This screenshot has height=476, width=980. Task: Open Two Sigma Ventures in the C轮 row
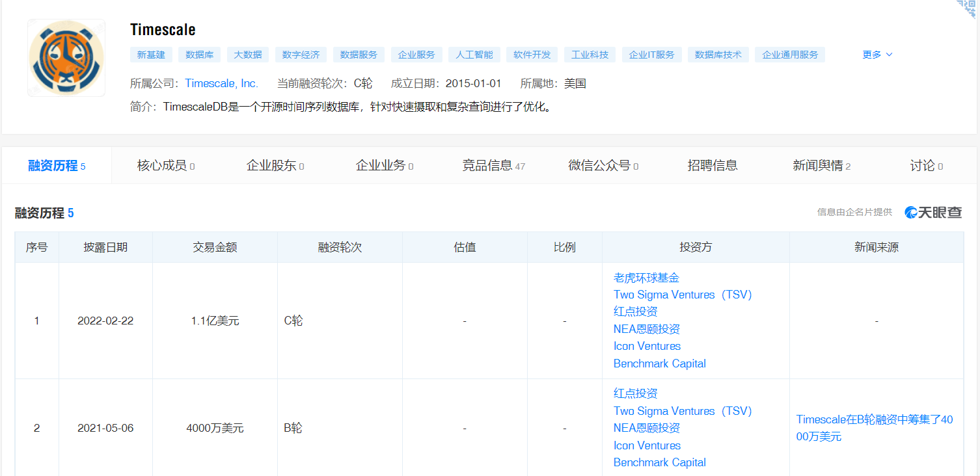point(683,295)
